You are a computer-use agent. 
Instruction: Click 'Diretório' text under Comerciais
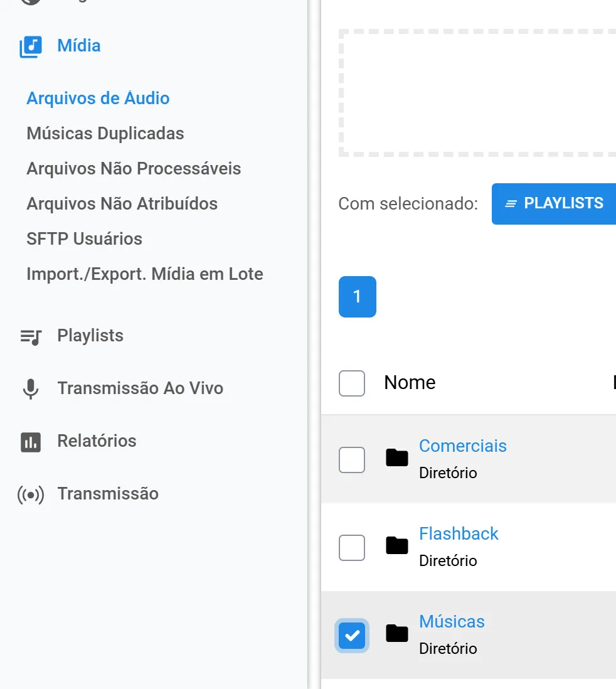(x=448, y=473)
